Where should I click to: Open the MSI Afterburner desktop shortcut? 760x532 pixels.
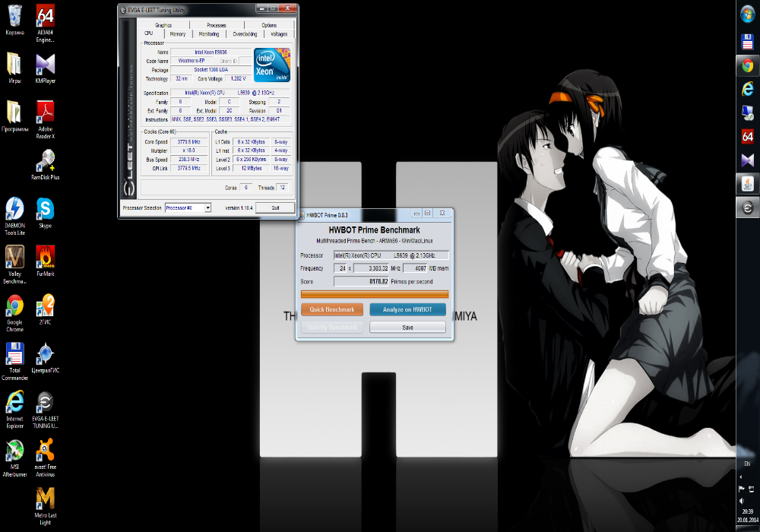(x=14, y=458)
